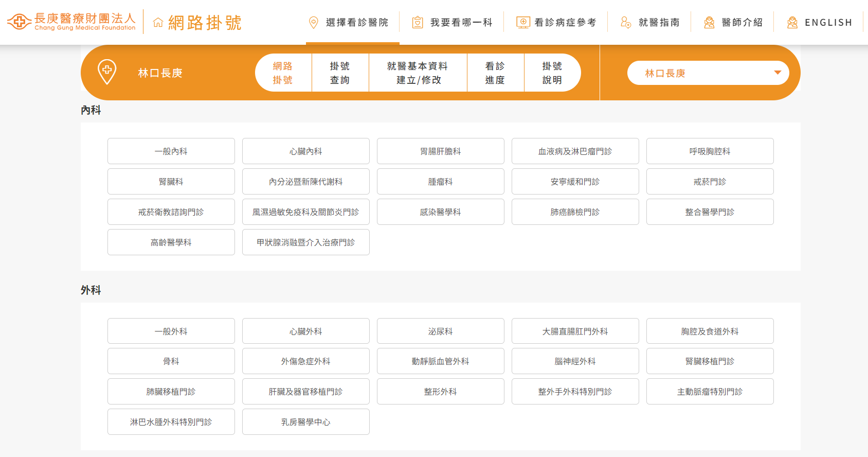The width and height of the screenshot is (868, 457).
Task: Choose 骨科 department
Action: [171, 361]
